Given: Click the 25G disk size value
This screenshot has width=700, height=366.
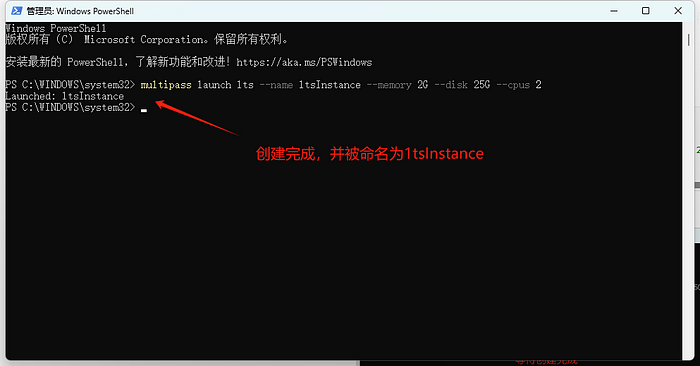Looking at the screenshot, I should click(x=482, y=85).
